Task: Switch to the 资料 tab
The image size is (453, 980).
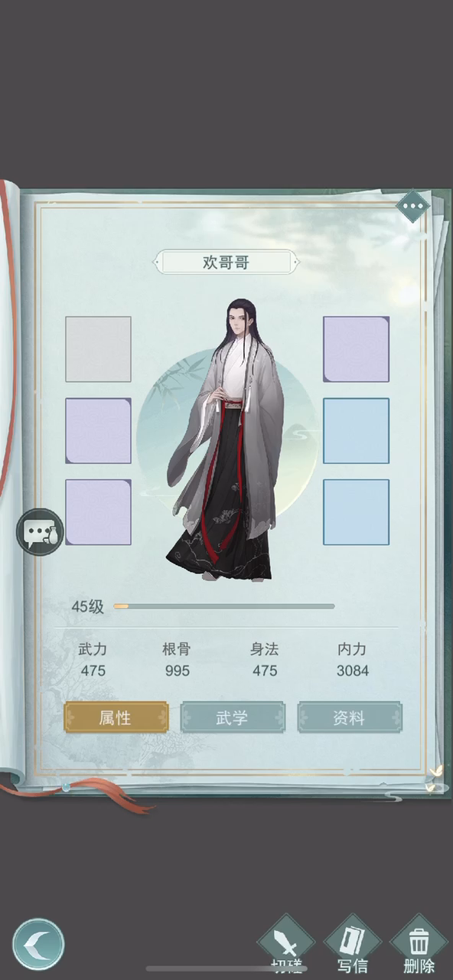Action: click(x=349, y=717)
